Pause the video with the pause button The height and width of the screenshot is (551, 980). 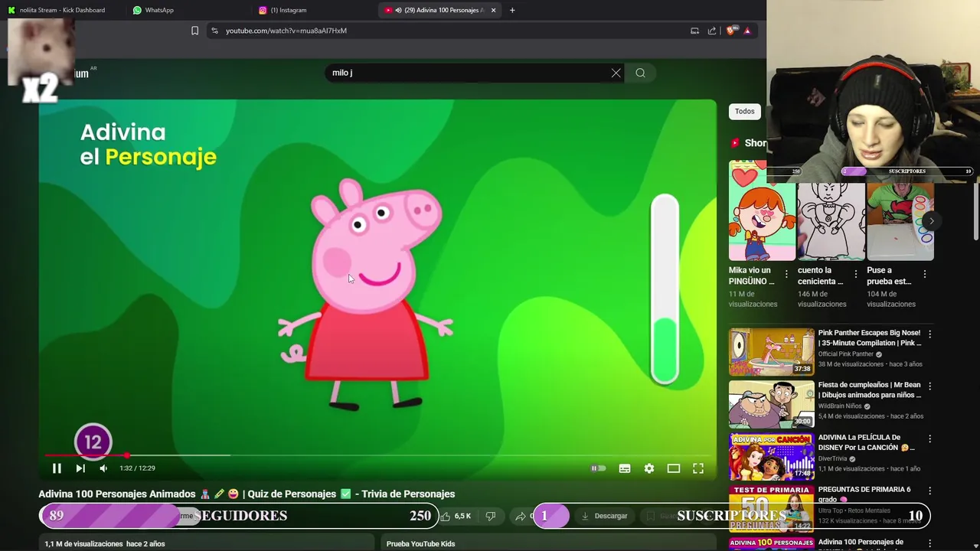[57, 468]
